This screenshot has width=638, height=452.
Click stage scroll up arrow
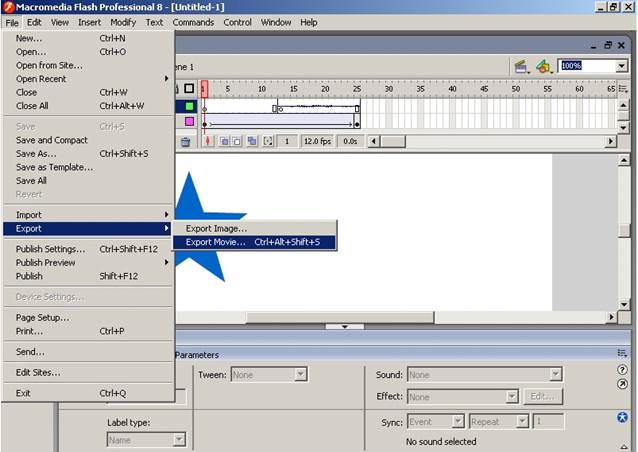624,160
